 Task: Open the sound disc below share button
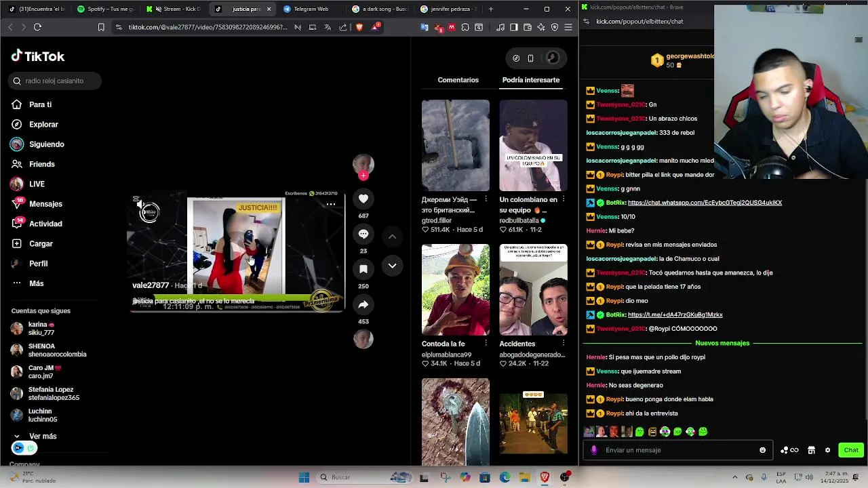coord(363,339)
